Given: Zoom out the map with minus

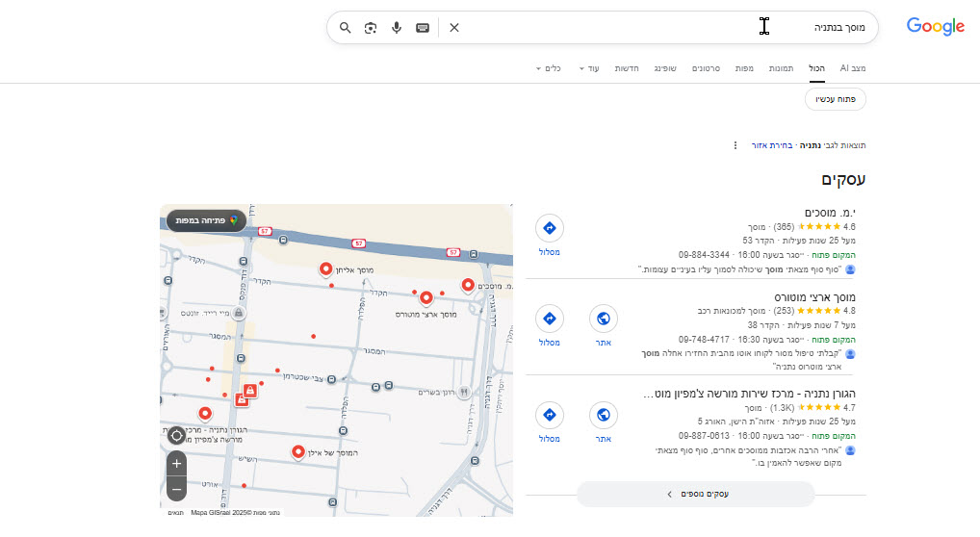Looking at the screenshot, I should [x=176, y=489].
